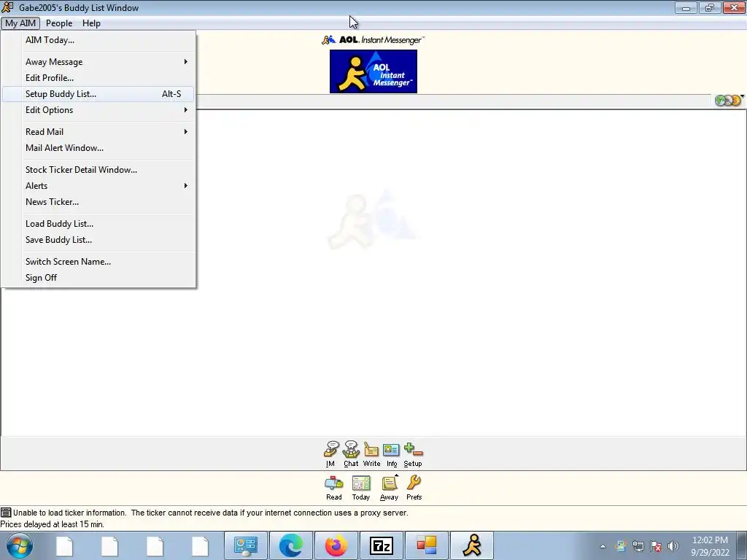Click the colored circles icon at right edge

click(x=729, y=100)
